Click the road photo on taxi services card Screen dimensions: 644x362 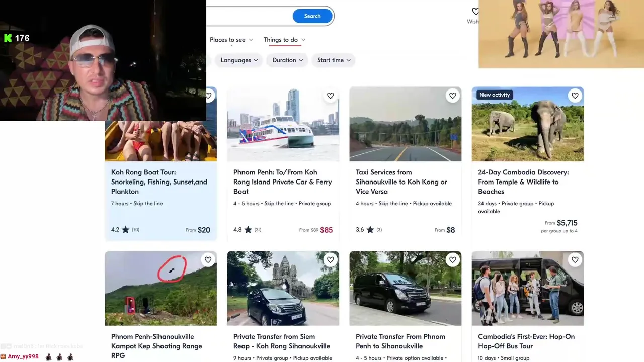405,124
